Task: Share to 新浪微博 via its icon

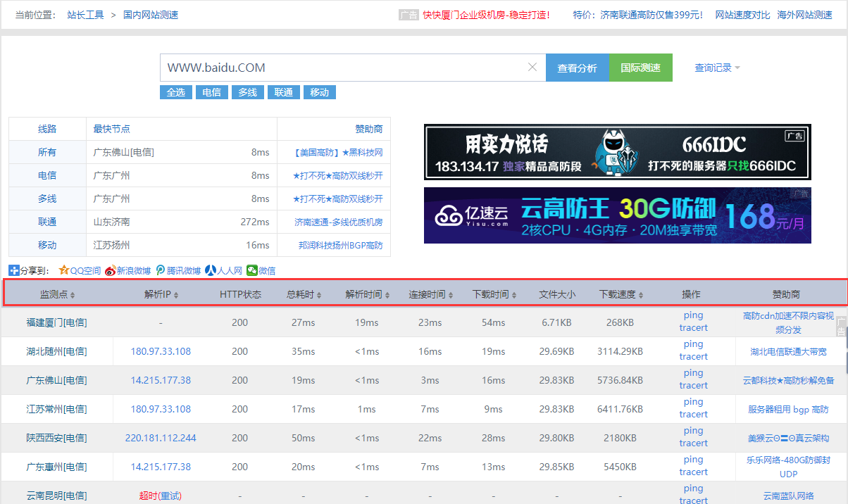Action: pos(111,270)
